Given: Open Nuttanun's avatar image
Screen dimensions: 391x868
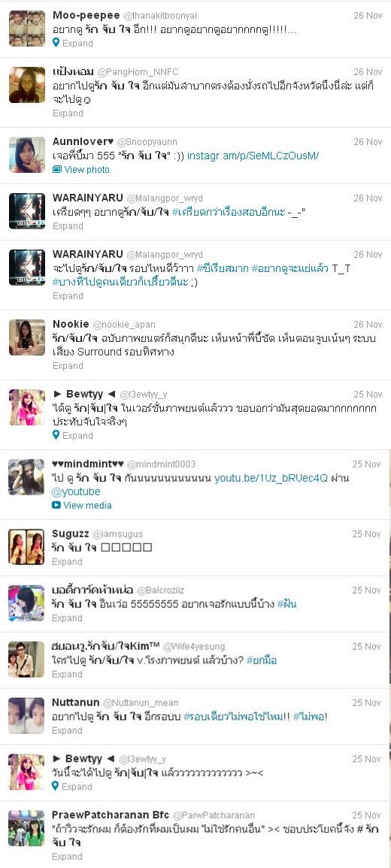Looking at the screenshot, I should (26, 715).
